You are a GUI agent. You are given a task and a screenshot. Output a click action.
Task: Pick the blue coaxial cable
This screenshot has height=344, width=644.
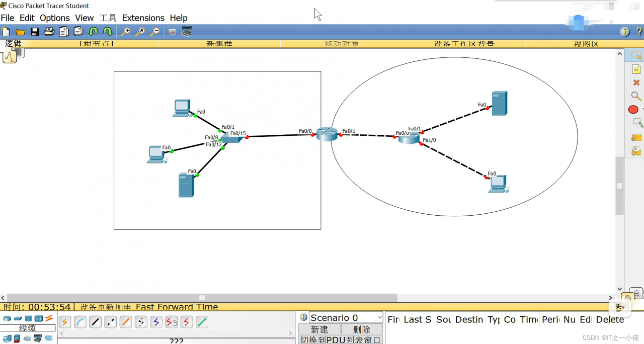tap(156, 322)
